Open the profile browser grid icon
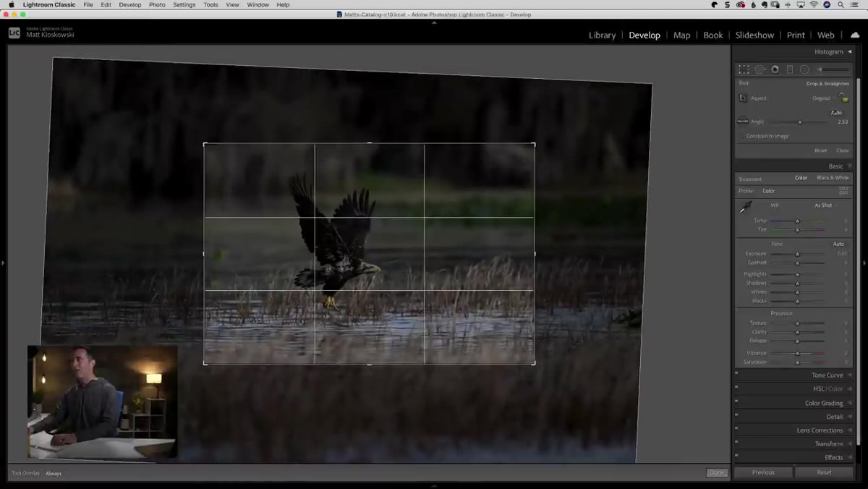The height and width of the screenshot is (489, 868). point(843,191)
